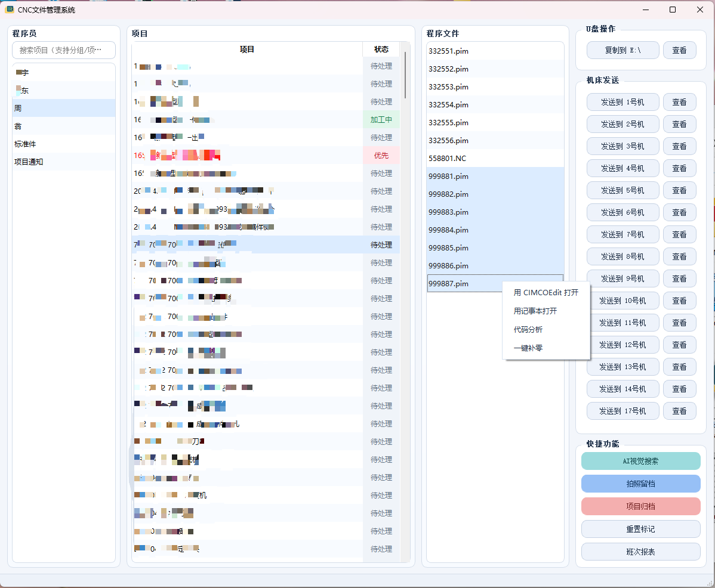Choose 用 CIMCOEdit 打开 from context menu
The width and height of the screenshot is (715, 588).
(x=546, y=292)
